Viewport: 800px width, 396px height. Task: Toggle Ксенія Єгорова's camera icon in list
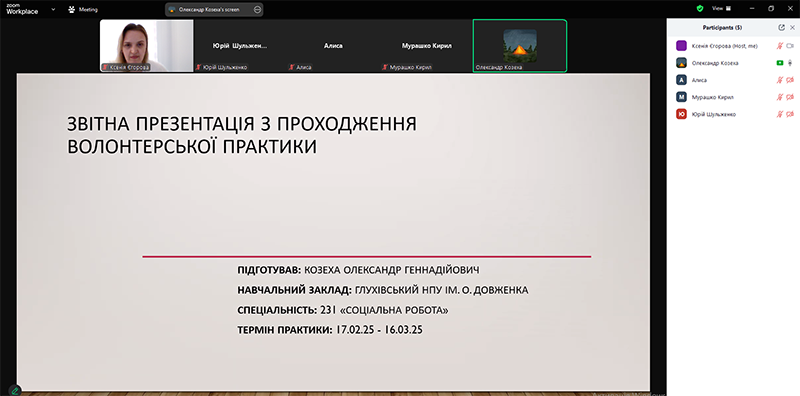pyautogui.click(x=790, y=46)
